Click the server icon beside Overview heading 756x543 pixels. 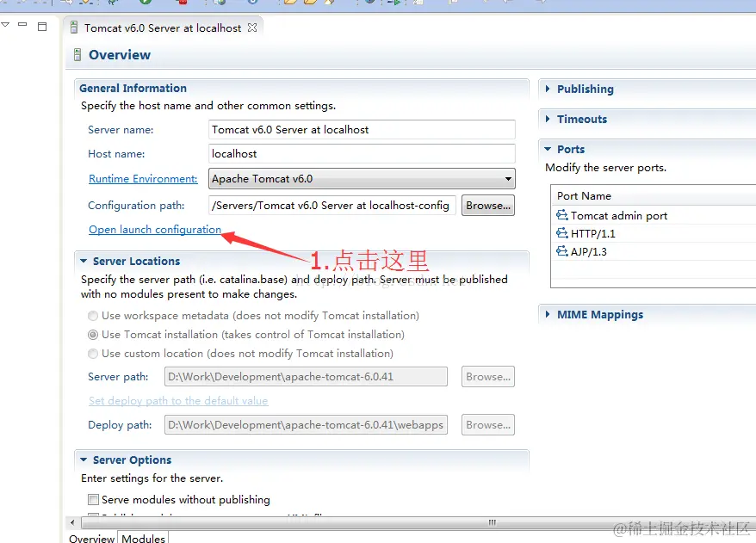(77, 54)
